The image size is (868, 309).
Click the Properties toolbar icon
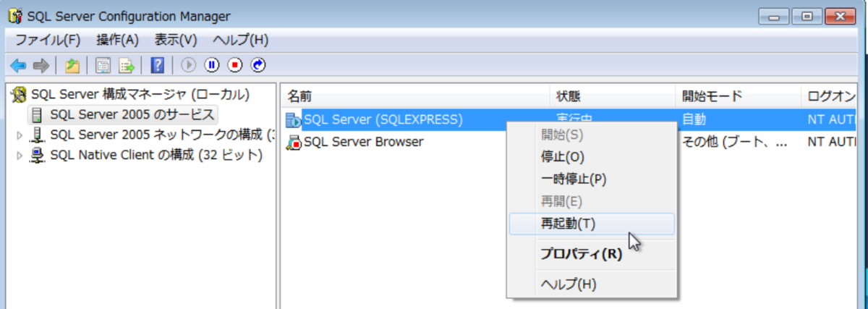click(103, 66)
